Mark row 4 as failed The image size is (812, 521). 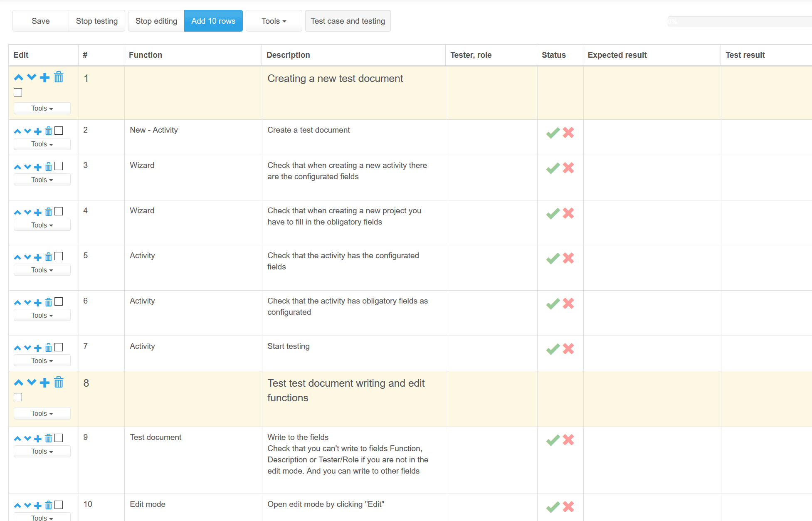click(568, 213)
